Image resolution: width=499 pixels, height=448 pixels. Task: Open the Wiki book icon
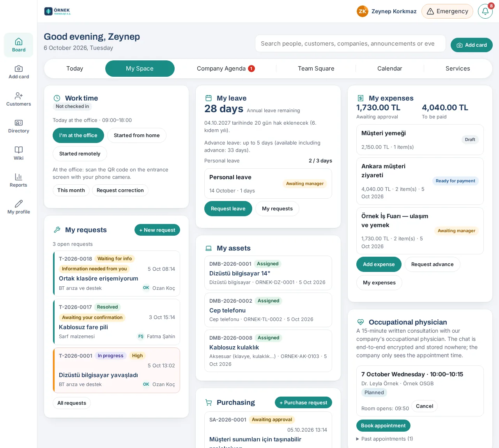coord(18,150)
